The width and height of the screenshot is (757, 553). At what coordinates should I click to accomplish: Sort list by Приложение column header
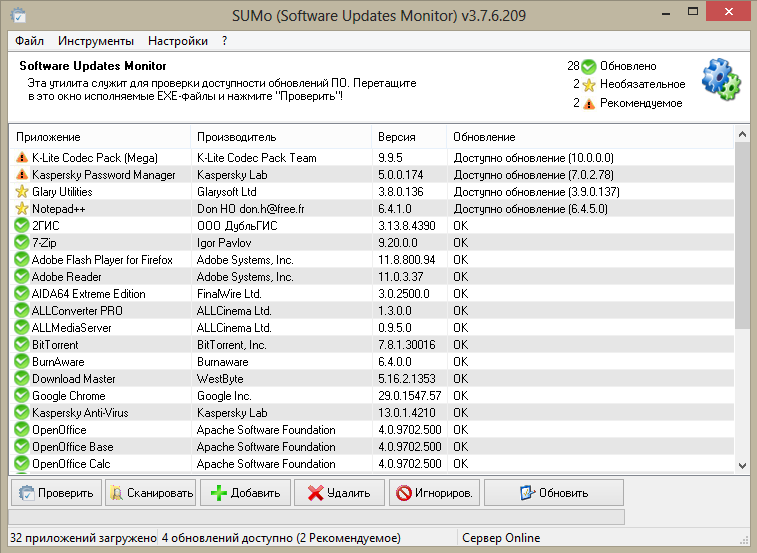point(100,136)
